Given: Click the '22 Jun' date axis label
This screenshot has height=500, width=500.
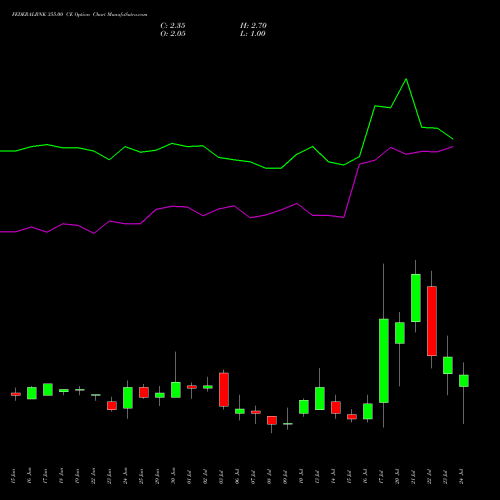Looking at the screenshot, I should tap(93, 476).
